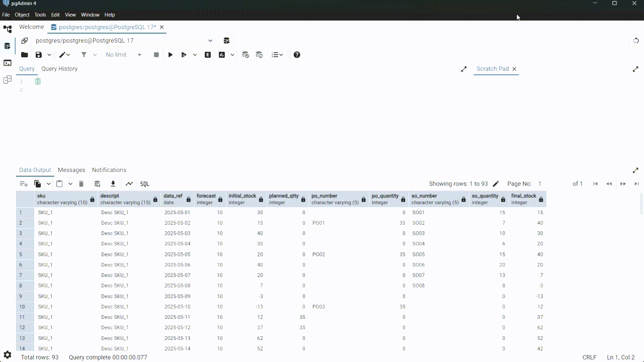
Task: Click the Commit transaction icon
Action: tap(246, 55)
